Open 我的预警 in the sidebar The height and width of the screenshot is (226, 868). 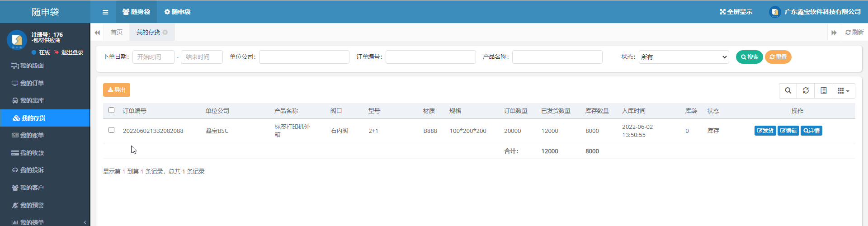point(45,205)
